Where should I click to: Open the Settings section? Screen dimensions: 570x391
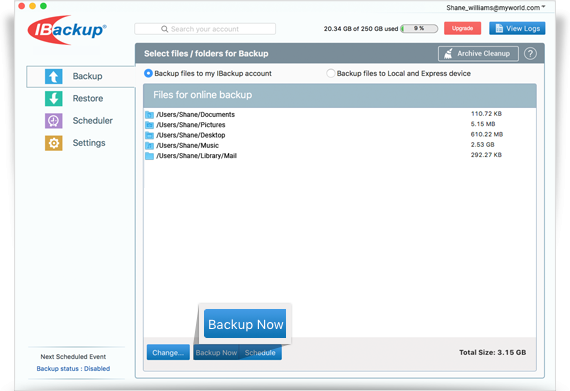[x=89, y=143]
